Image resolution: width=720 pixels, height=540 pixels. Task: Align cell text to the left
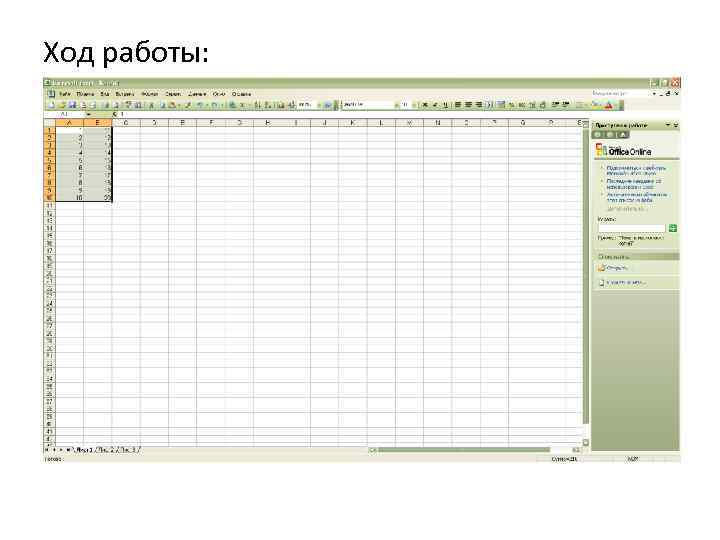458,105
